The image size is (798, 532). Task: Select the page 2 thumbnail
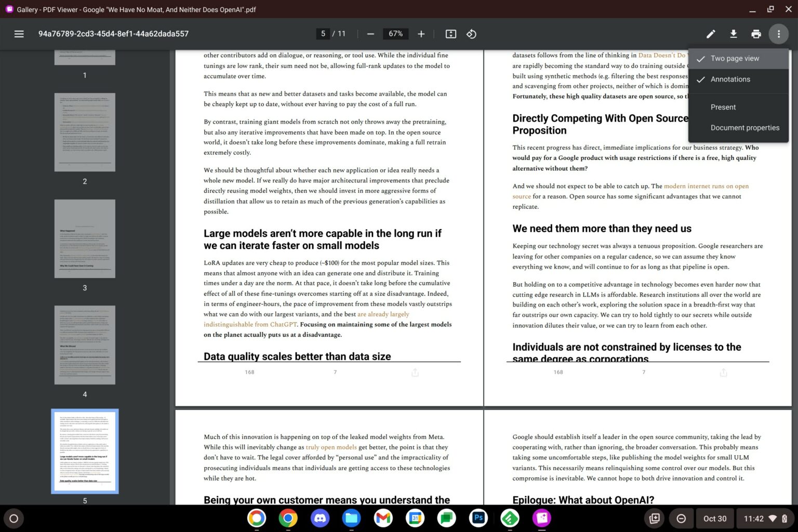85,132
